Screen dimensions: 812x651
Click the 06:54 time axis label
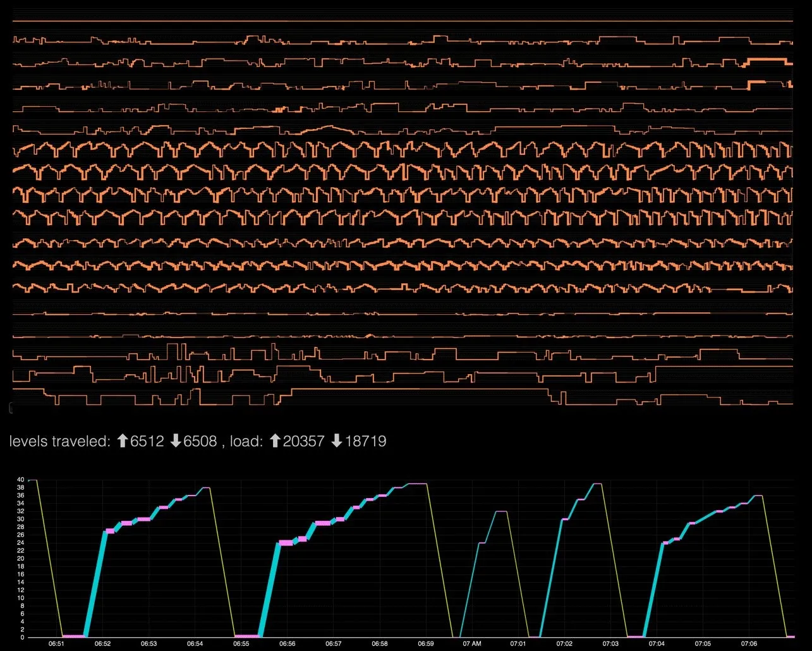[x=195, y=644]
